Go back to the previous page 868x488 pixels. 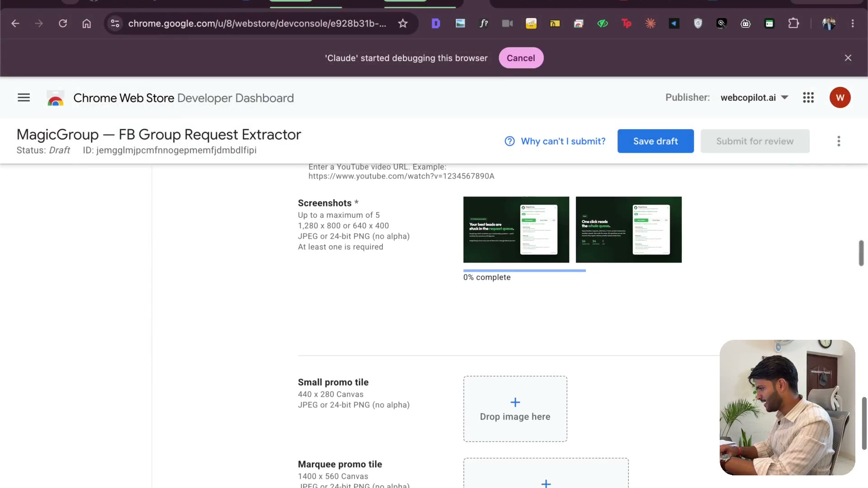[x=15, y=23]
